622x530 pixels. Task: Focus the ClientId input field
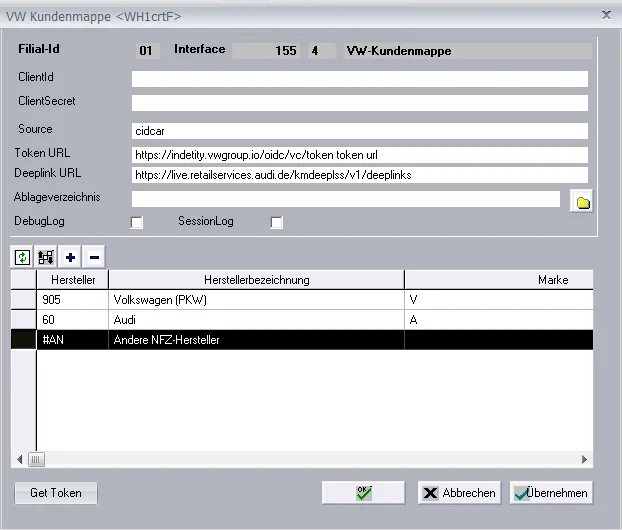pyautogui.click(x=360, y=79)
